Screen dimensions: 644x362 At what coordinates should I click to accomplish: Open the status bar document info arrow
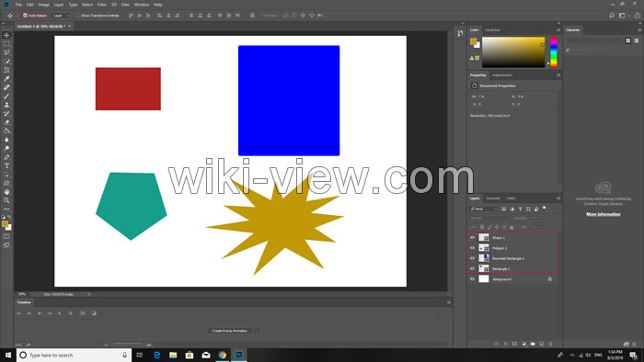pyautogui.click(x=89, y=294)
